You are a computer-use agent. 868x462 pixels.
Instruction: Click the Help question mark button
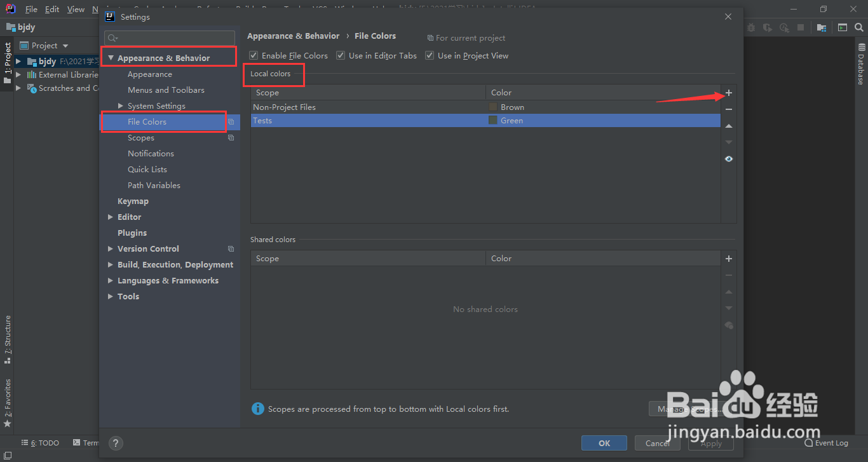point(116,443)
